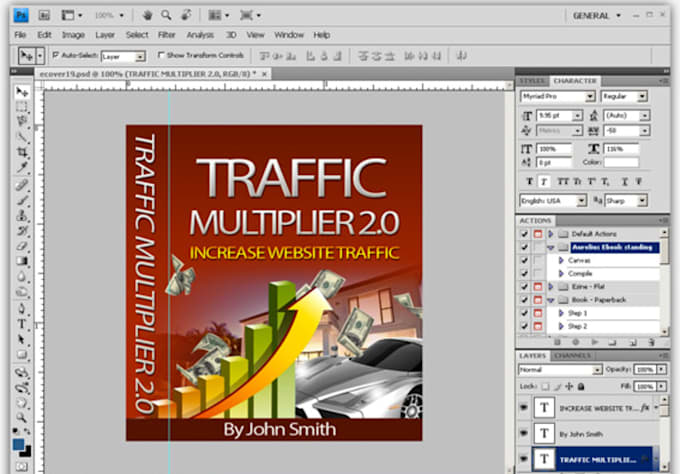
Task: Switch to the Channels tab
Action: pyautogui.click(x=572, y=356)
